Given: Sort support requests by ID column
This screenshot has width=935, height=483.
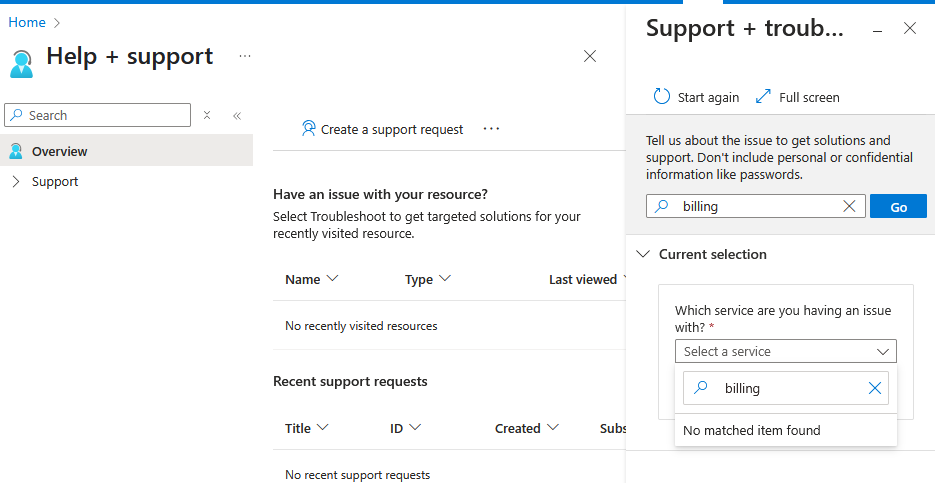Looking at the screenshot, I should (x=405, y=428).
